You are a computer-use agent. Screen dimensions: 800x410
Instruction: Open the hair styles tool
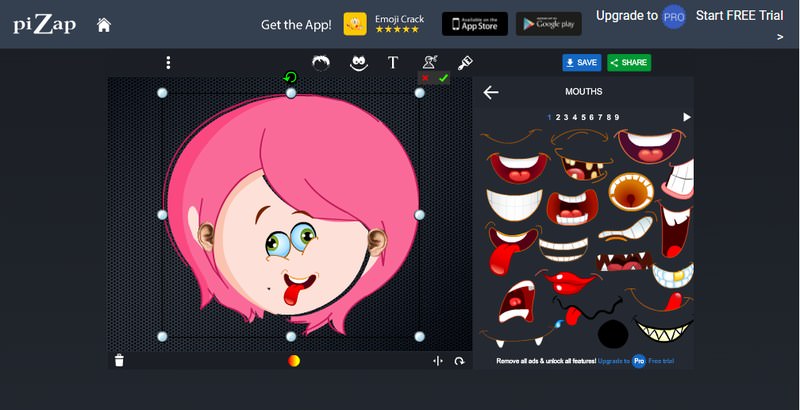[321, 63]
